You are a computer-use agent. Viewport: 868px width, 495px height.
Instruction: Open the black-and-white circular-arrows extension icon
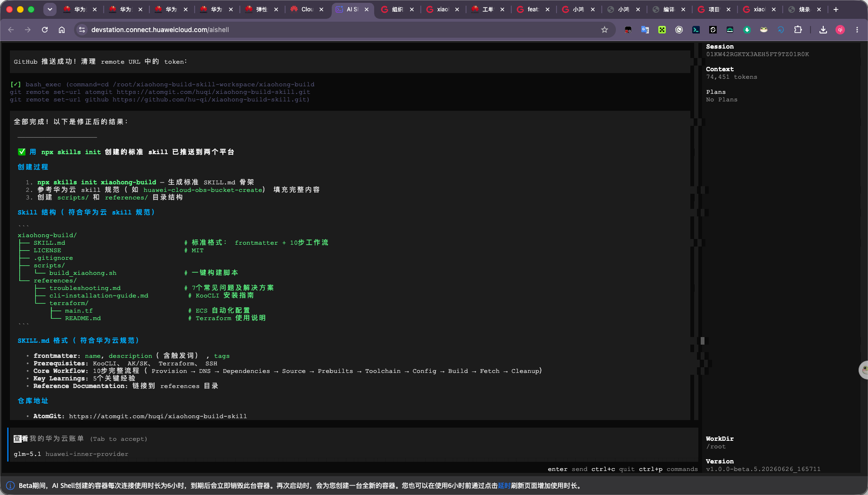point(713,30)
